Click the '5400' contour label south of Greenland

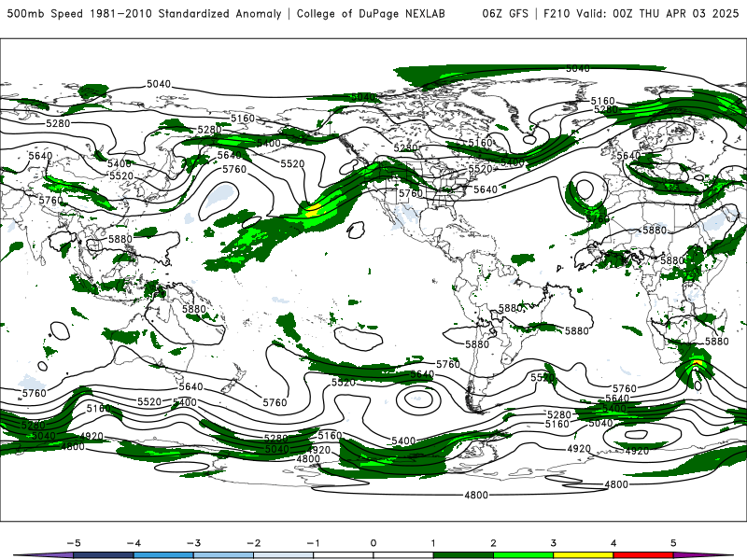pyautogui.click(x=512, y=162)
